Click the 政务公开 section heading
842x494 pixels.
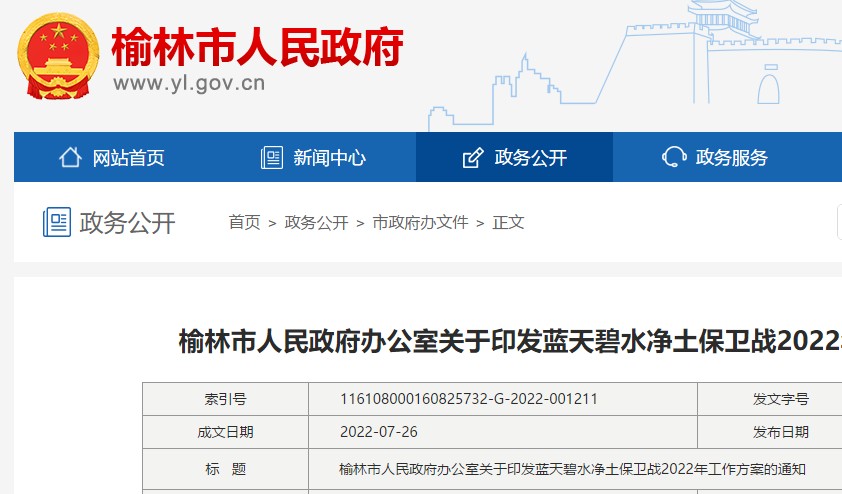pos(127,222)
